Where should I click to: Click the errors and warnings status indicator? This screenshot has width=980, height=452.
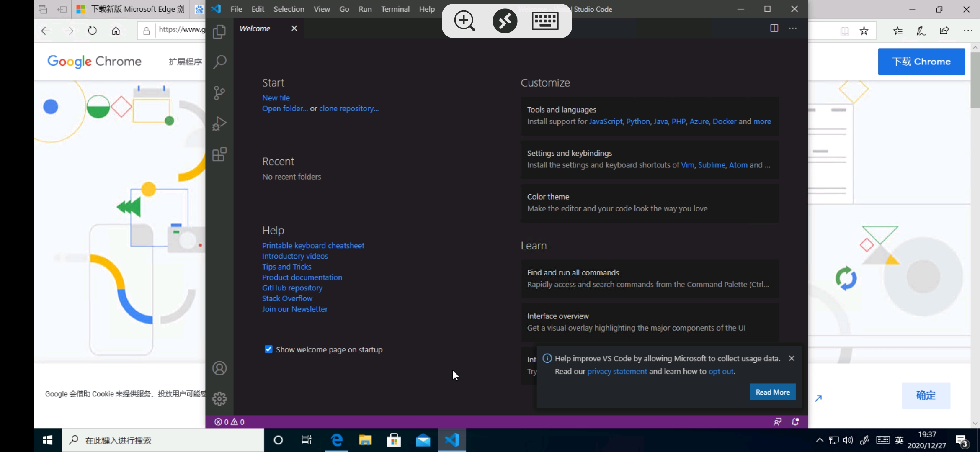229,422
